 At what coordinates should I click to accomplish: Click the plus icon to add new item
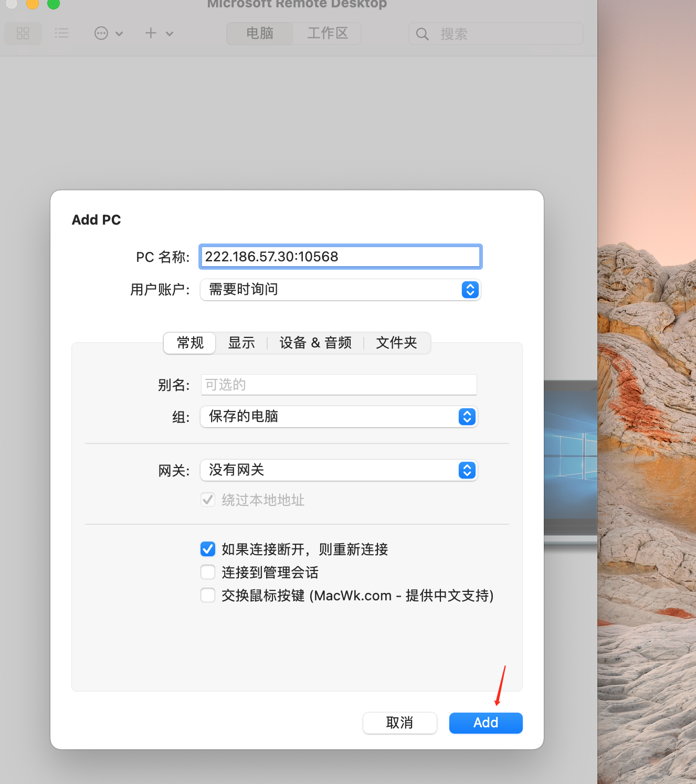[151, 33]
